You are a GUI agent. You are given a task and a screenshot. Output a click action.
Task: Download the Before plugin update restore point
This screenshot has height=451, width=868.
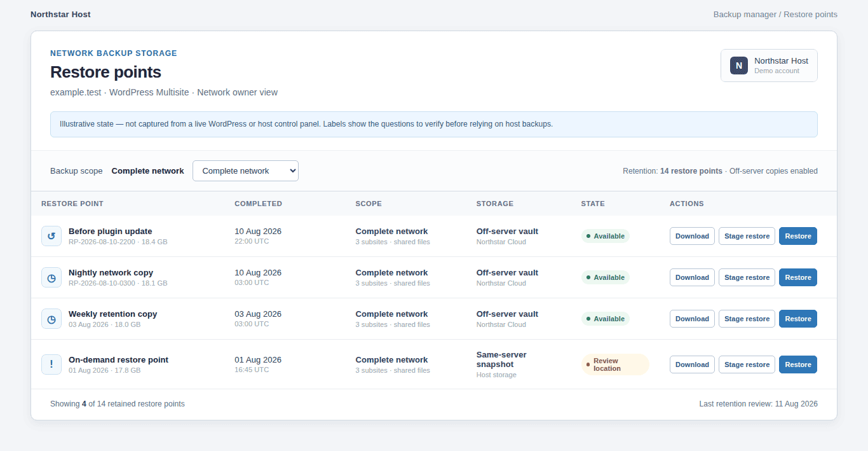click(x=692, y=236)
